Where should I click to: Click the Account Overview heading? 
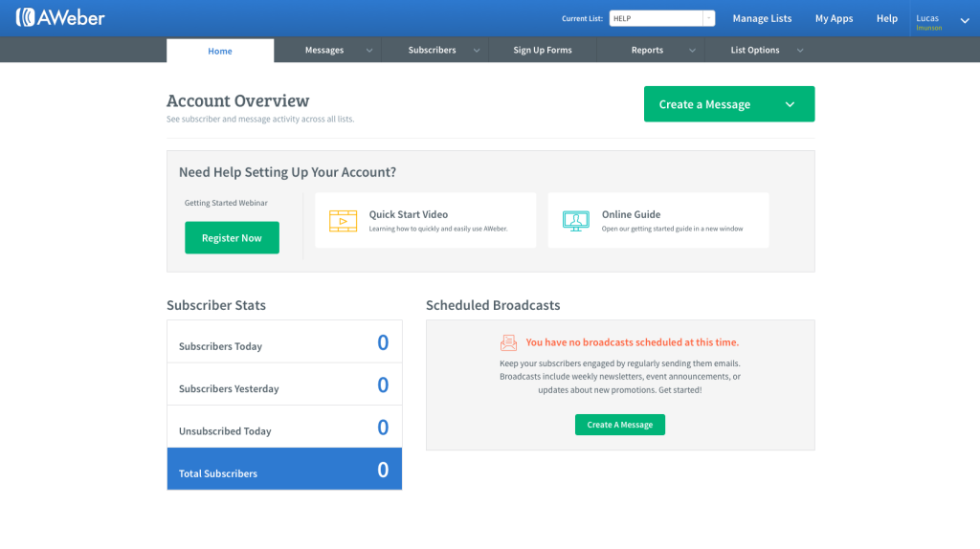238,100
